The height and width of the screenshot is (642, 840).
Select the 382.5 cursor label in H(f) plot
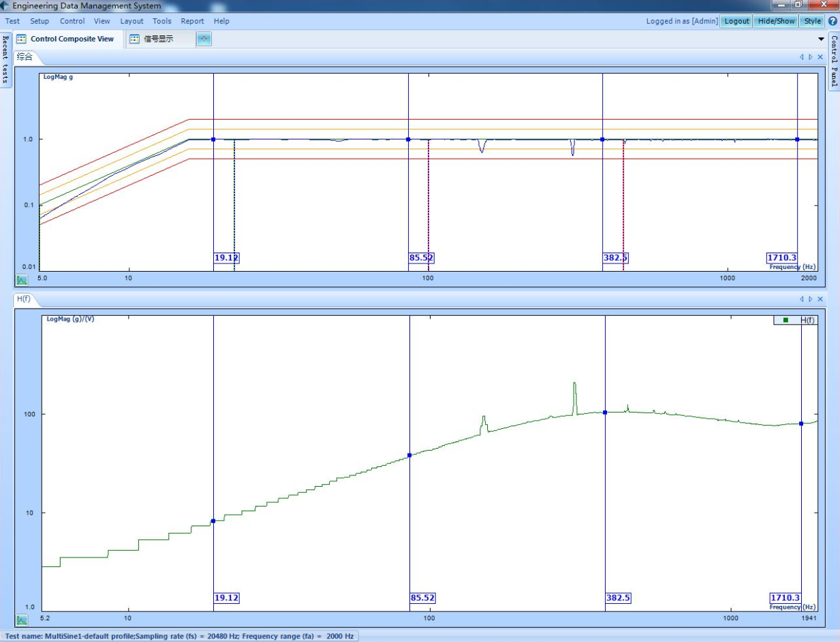tap(619, 598)
